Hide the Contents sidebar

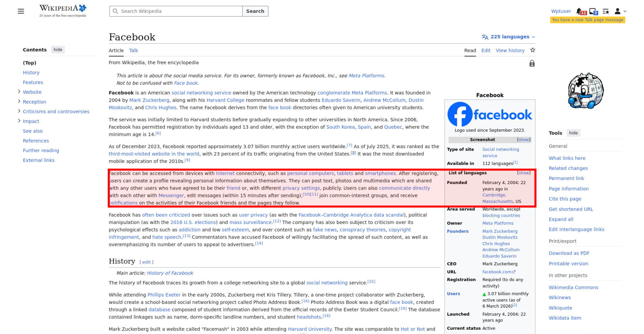pyautogui.click(x=58, y=50)
